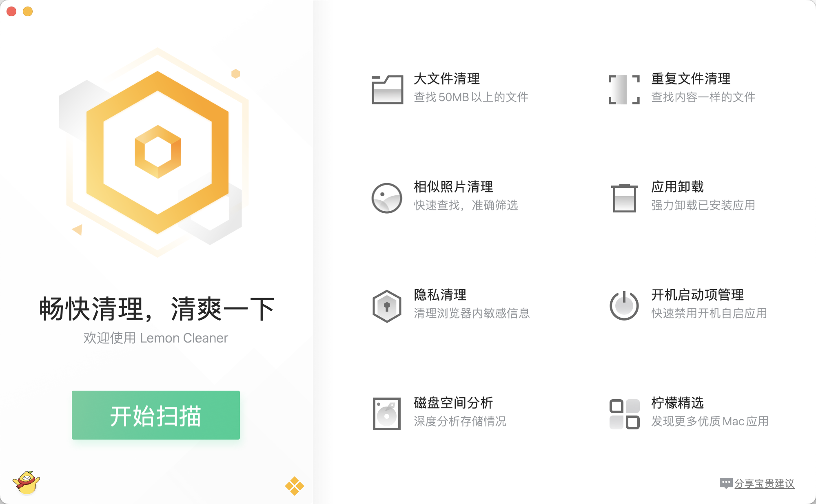Open 开机启动项管理 label
This screenshot has height=504, width=816.
tap(697, 295)
